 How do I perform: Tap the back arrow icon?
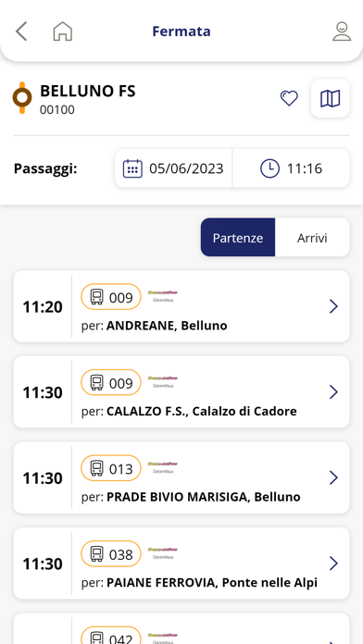pos(21,31)
